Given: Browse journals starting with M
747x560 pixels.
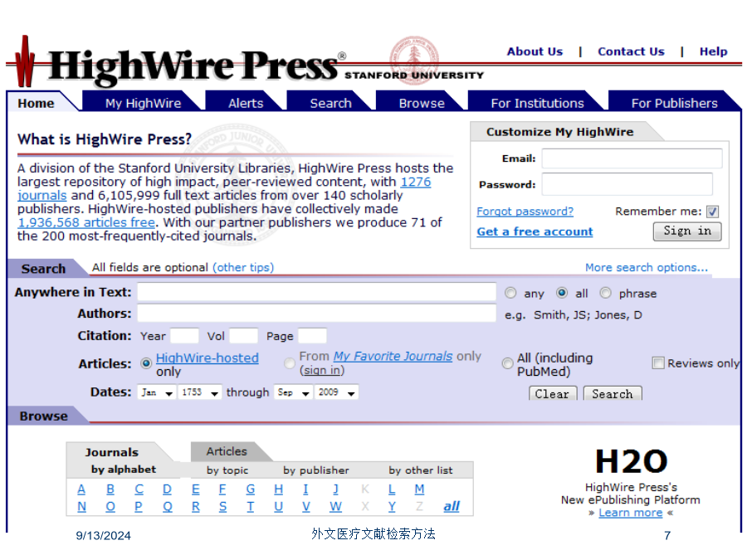Looking at the screenshot, I should 419,489.
